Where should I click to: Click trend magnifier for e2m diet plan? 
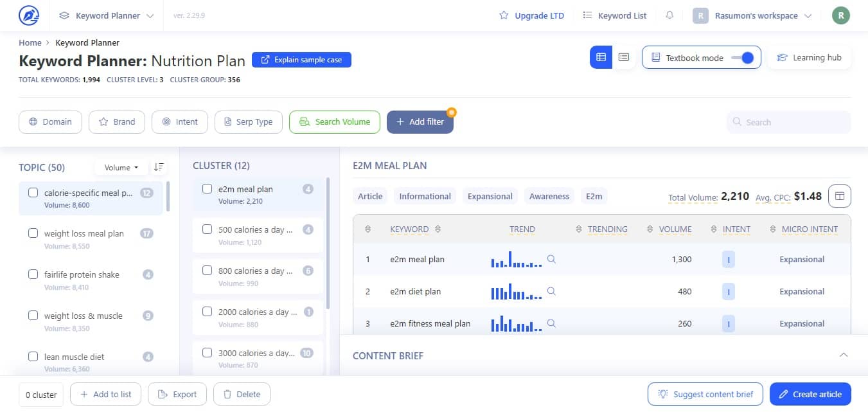[x=551, y=292]
